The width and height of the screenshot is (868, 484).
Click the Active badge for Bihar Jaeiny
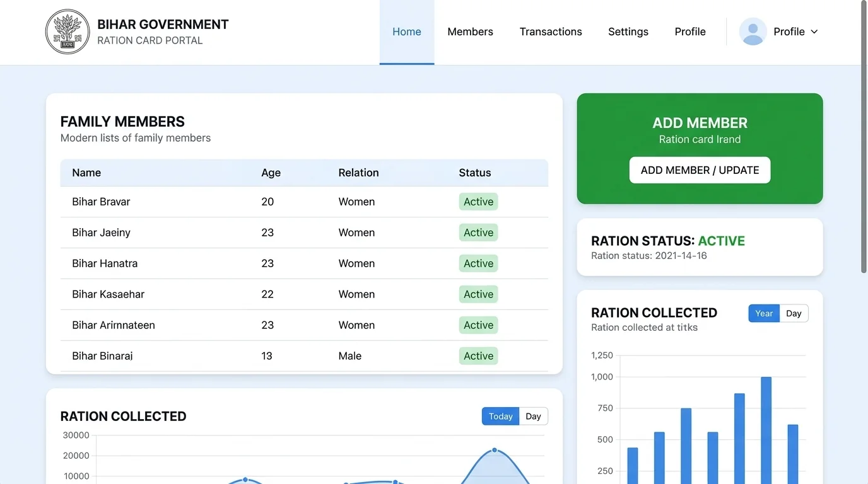[478, 233]
